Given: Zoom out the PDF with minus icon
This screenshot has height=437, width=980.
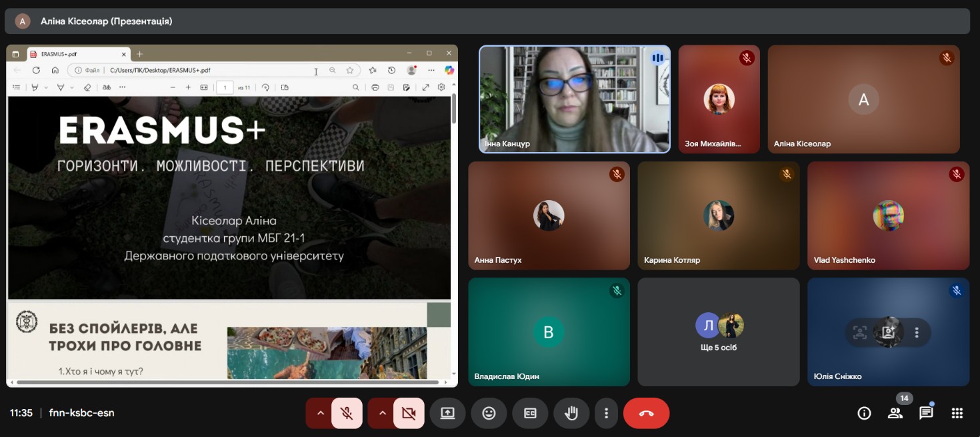Looking at the screenshot, I should tap(173, 87).
